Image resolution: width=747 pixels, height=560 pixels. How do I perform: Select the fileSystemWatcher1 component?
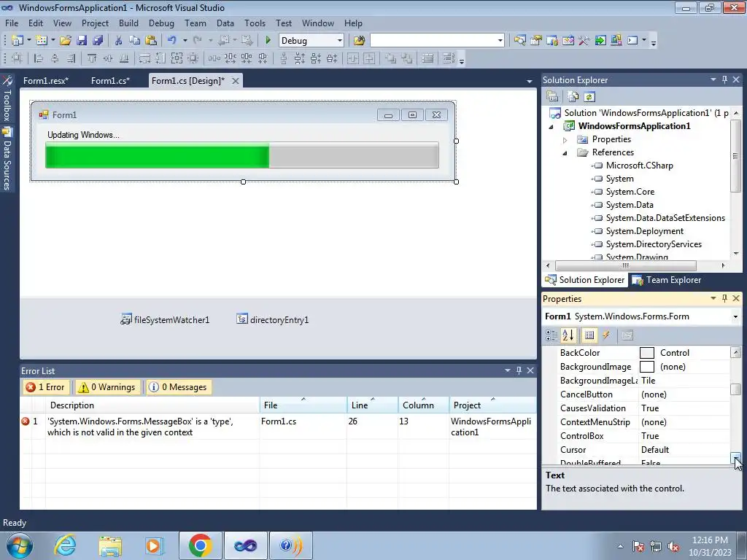(165, 319)
